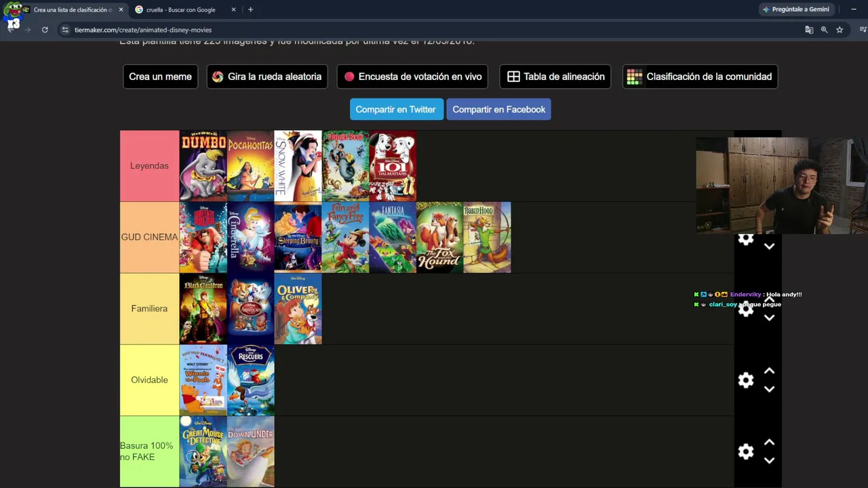Select The Fox and the Hound poster

point(439,237)
